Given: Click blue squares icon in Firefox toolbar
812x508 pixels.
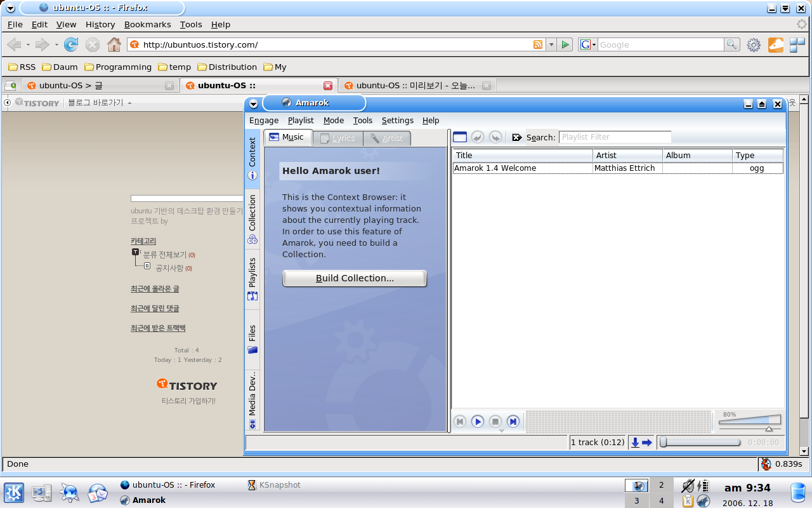Looking at the screenshot, I should [797, 44].
